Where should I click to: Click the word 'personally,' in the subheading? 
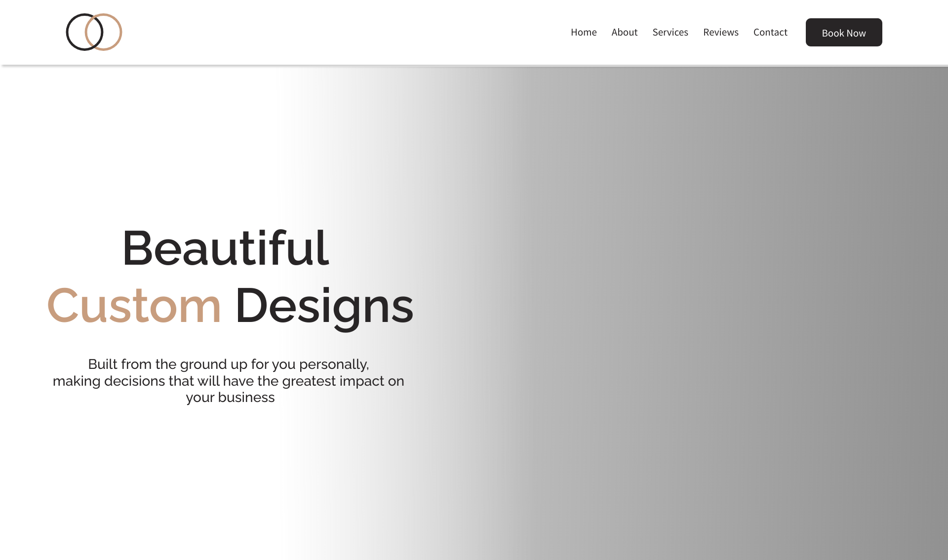pyautogui.click(x=334, y=364)
